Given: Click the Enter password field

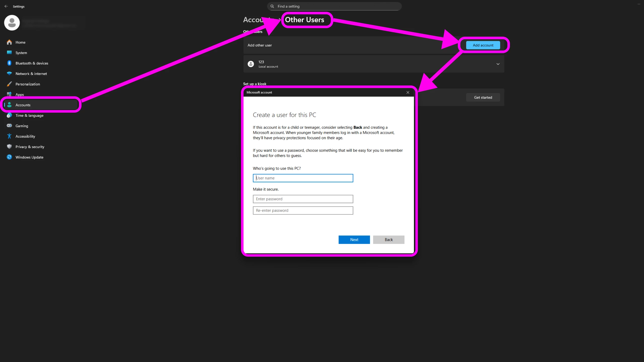Looking at the screenshot, I should [x=303, y=199].
